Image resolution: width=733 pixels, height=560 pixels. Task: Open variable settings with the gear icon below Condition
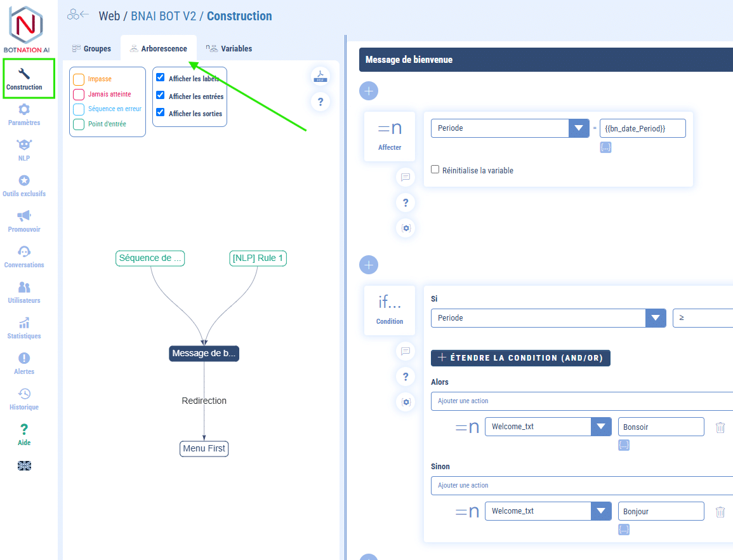click(x=406, y=402)
